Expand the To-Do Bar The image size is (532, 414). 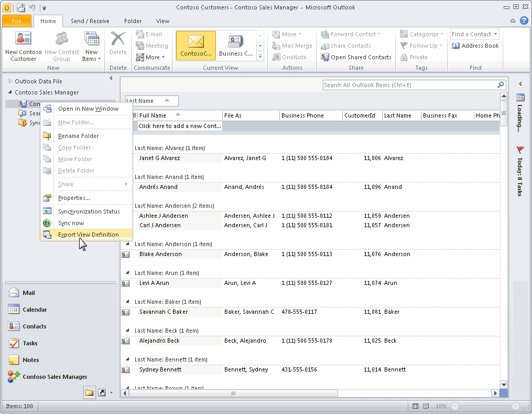click(520, 83)
